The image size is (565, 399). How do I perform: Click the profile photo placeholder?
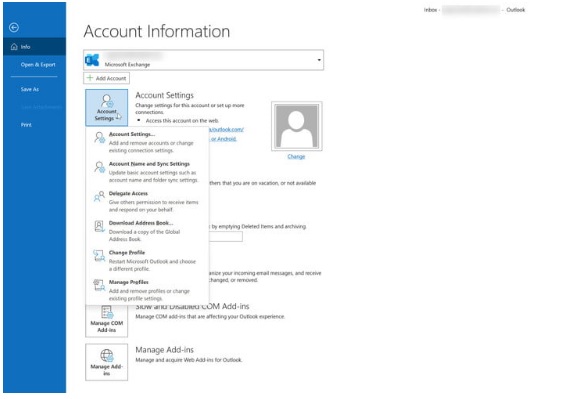[297, 126]
